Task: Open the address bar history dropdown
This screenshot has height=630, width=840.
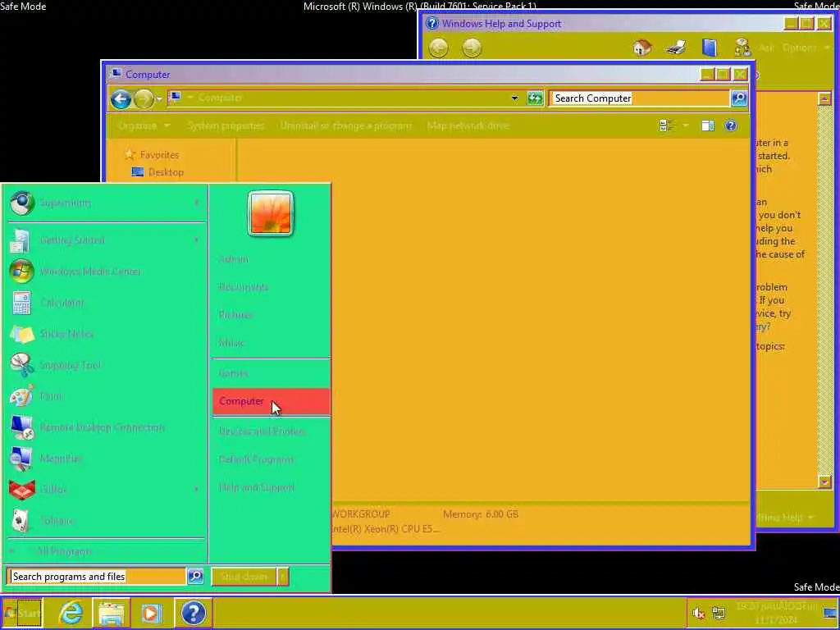Action: [x=514, y=98]
